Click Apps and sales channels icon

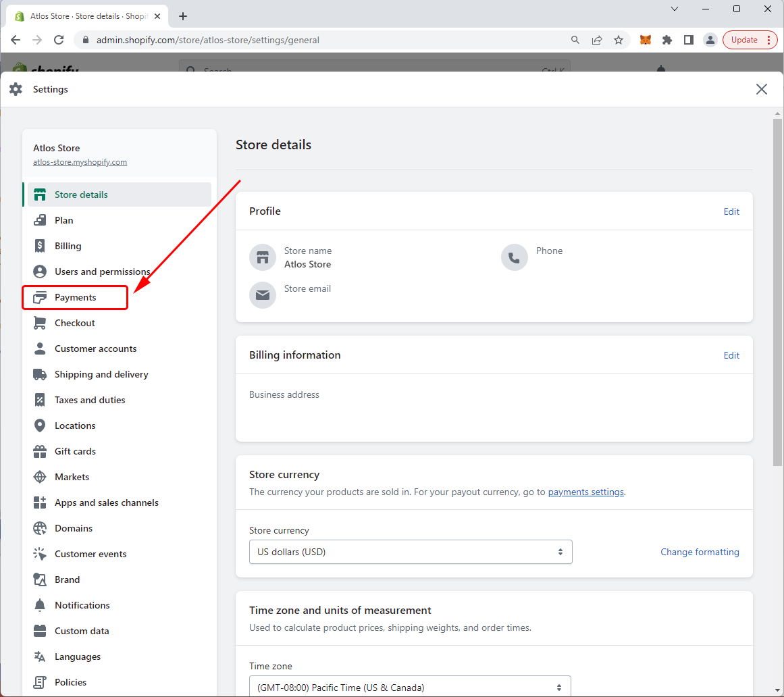[x=40, y=502]
